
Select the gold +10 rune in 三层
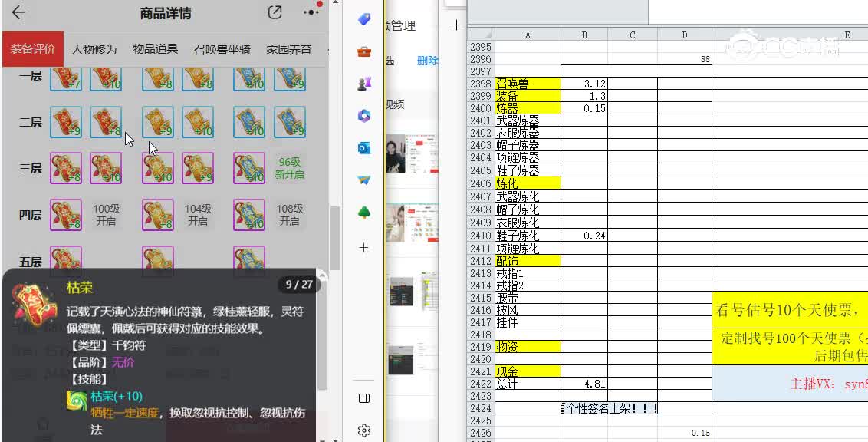(x=158, y=168)
